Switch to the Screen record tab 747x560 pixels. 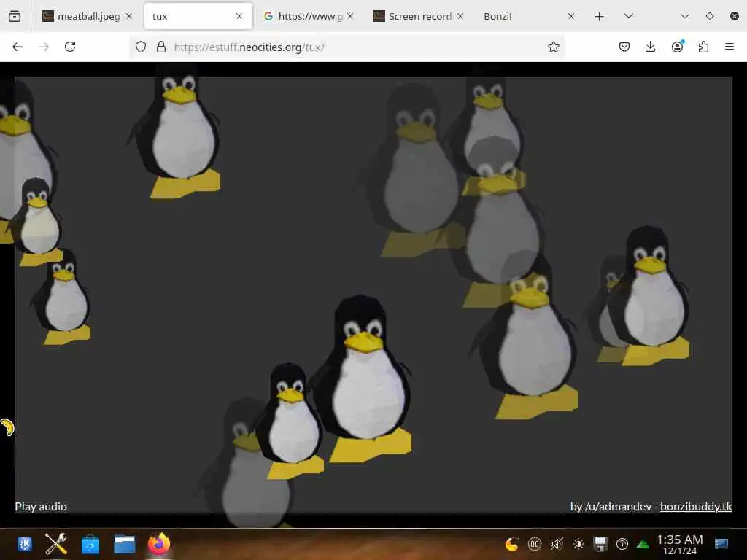(x=419, y=16)
